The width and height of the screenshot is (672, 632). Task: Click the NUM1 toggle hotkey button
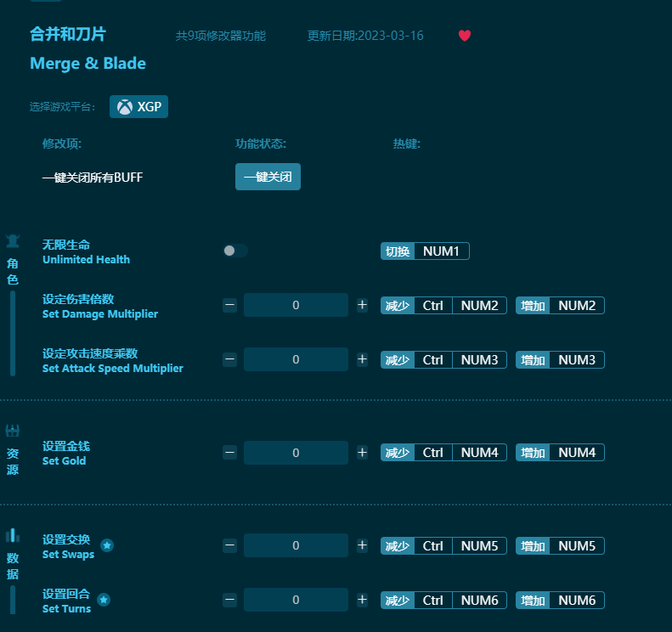coord(441,251)
